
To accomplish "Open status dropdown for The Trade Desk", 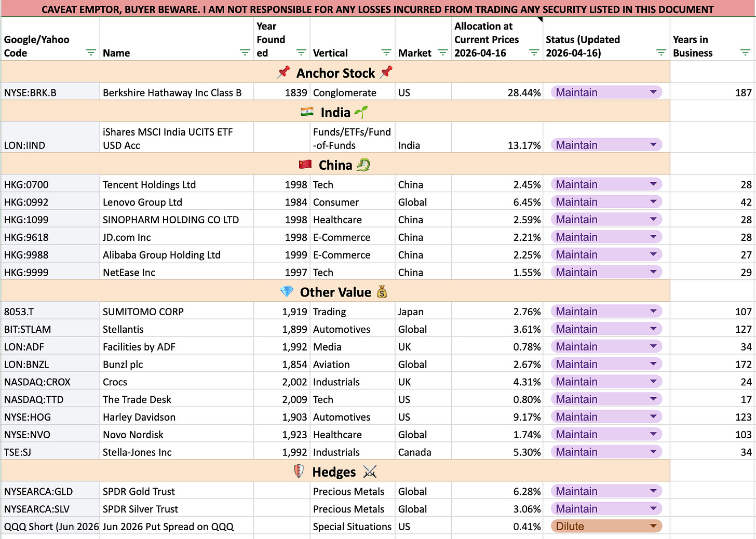I will 606,399.
